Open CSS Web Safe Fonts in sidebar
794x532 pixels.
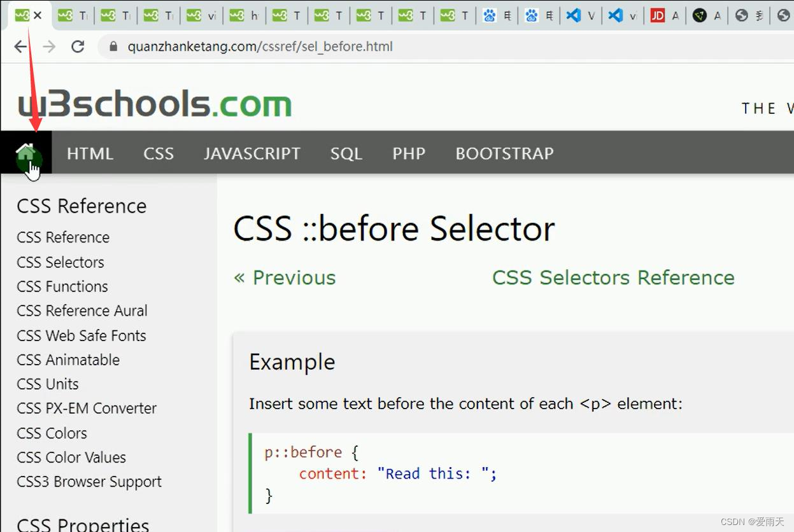(82, 335)
